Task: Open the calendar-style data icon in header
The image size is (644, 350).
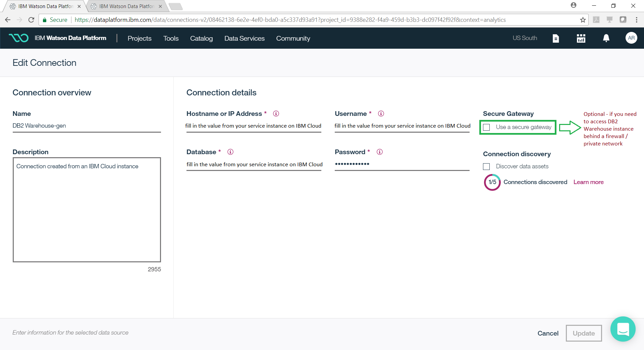Action: (x=581, y=38)
